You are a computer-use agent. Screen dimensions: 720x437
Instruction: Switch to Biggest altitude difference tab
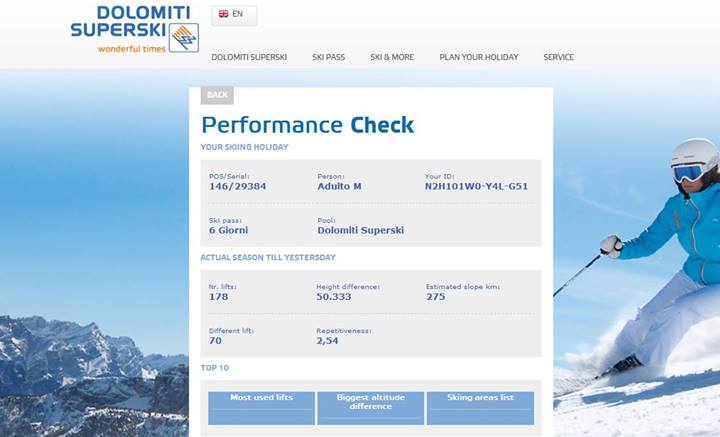click(370, 403)
